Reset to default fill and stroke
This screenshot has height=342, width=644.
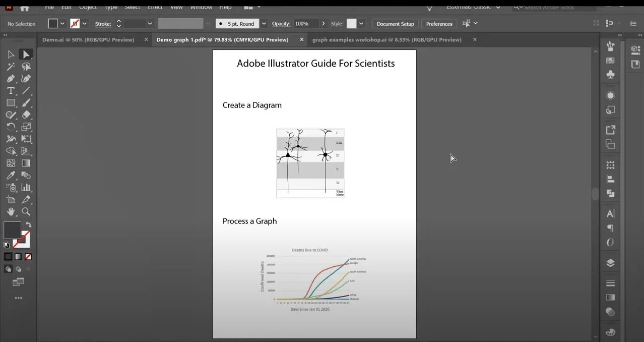pos(7,245)
